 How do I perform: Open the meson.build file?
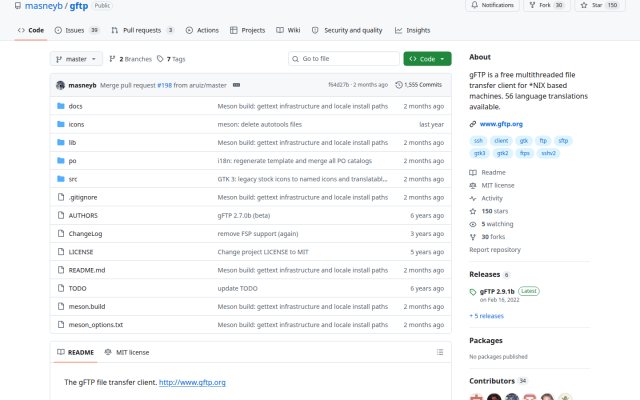[x=87, y=307]
